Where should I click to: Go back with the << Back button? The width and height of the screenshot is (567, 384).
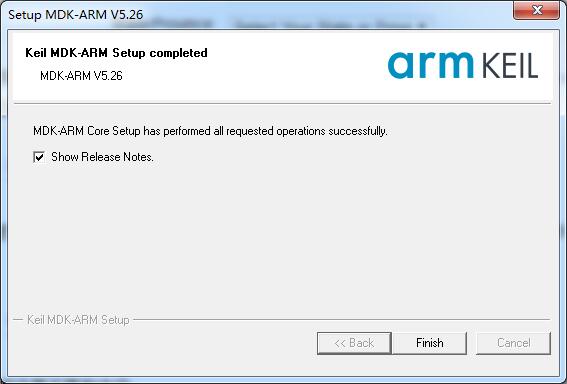[354, 343]
